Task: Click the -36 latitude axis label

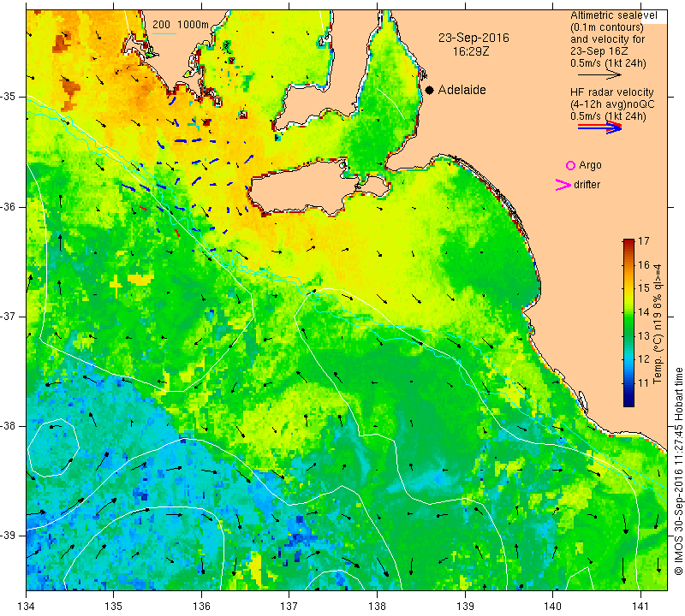Action: coord(8,206)
